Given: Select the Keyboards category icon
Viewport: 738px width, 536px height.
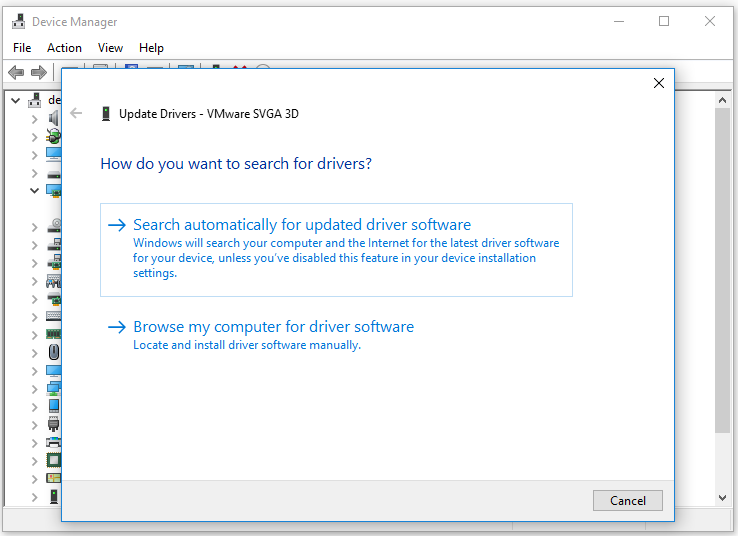Looking at the screenshot, I should tap(53, 316).
